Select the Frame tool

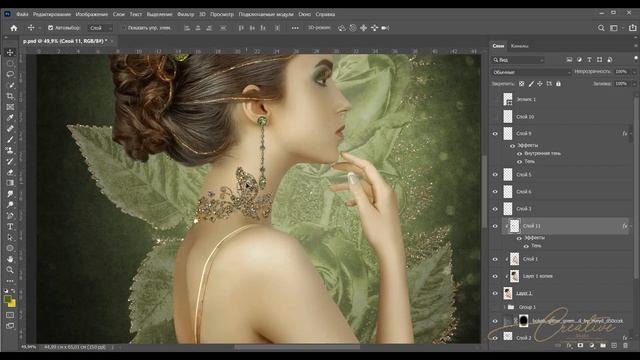click(x=10, y=107)
